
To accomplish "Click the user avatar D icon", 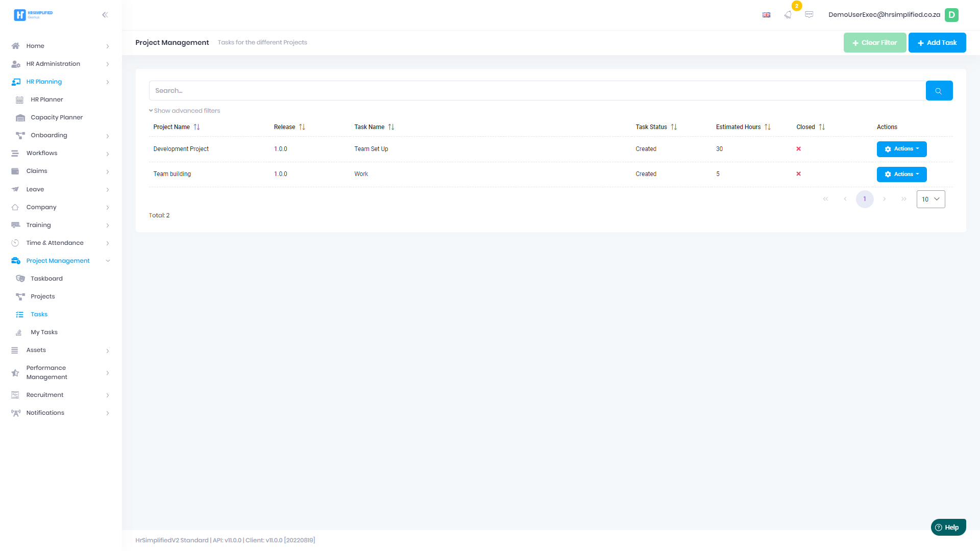I will [951, 15].
